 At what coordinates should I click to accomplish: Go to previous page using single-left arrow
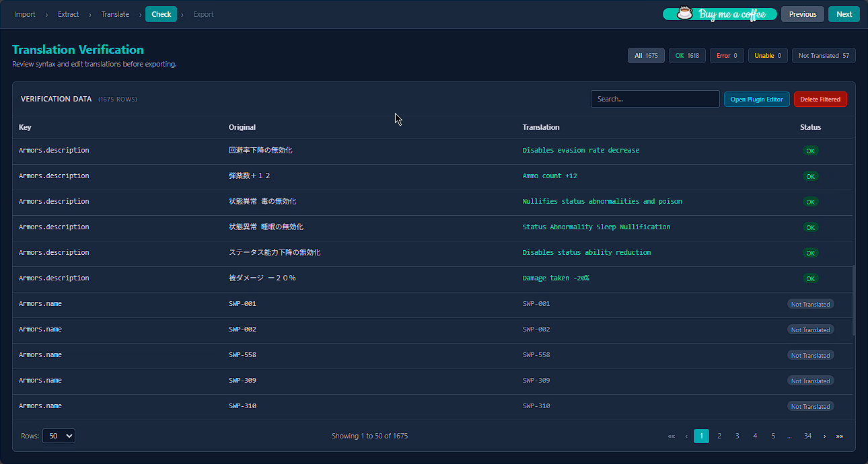tap(686, 436)
